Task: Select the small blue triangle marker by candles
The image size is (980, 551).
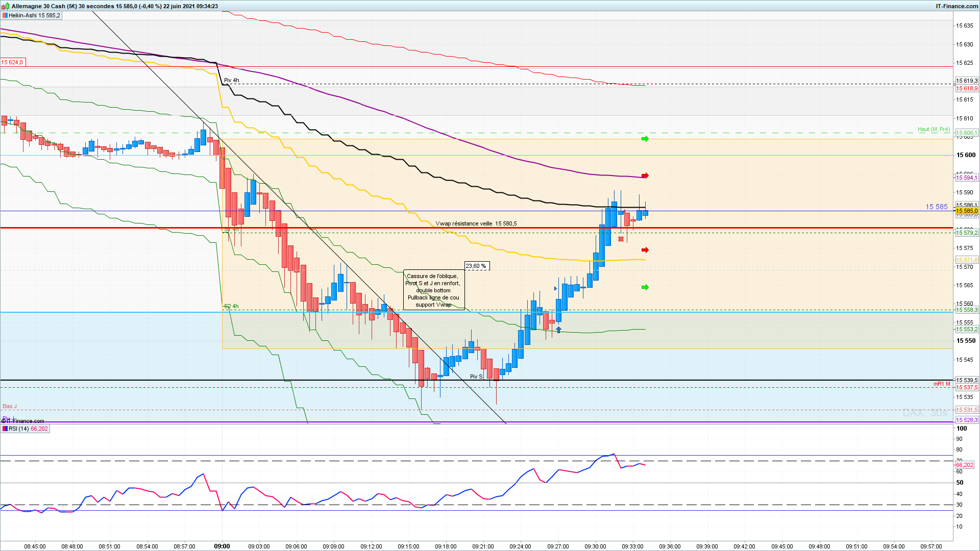Action: pyautogui.click(x=556, y=289)
